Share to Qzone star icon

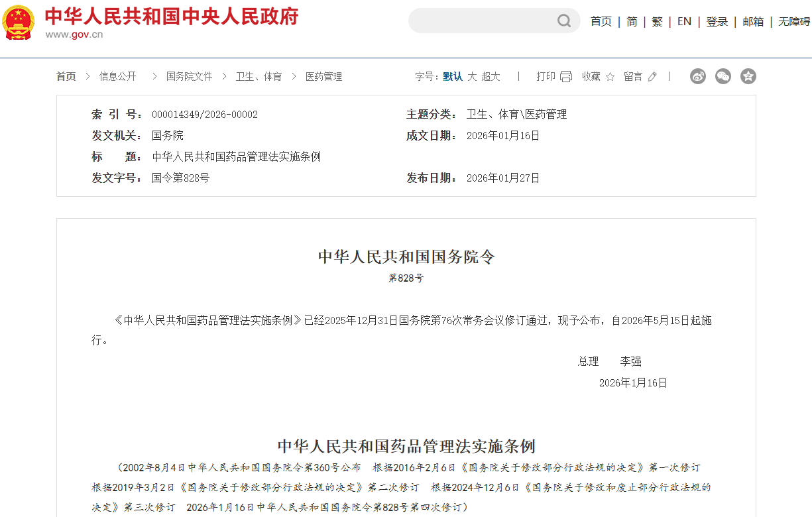pos(748,76)
